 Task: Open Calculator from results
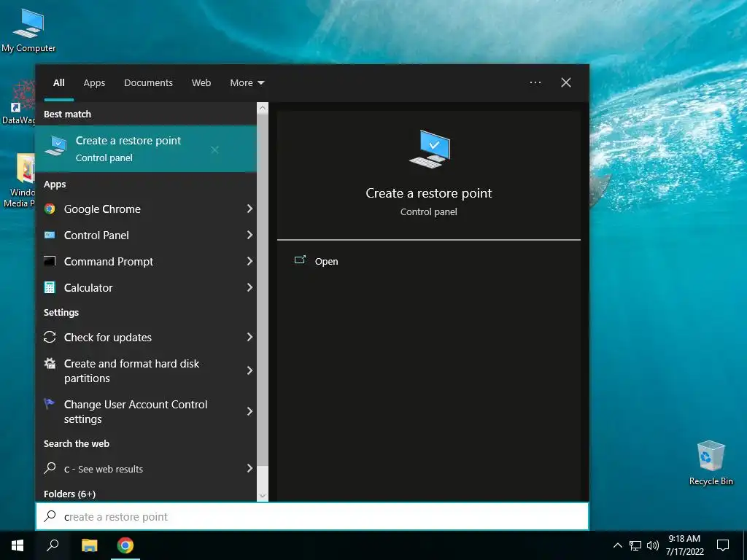(x=146, y=287)
